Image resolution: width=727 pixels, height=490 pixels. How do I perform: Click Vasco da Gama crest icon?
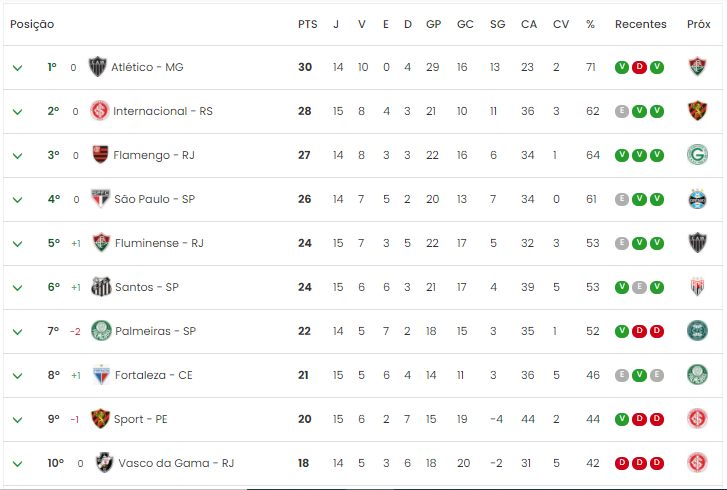click(x=104, y=462)
